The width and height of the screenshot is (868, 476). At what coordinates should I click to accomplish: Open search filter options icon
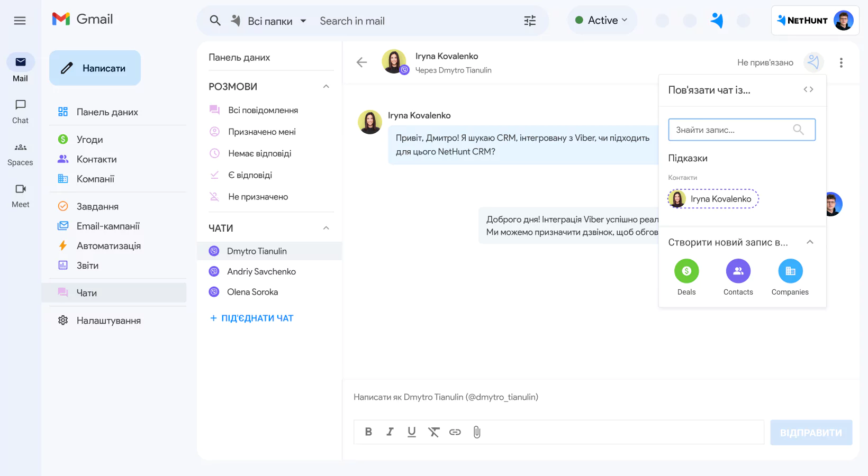[530, 21]
